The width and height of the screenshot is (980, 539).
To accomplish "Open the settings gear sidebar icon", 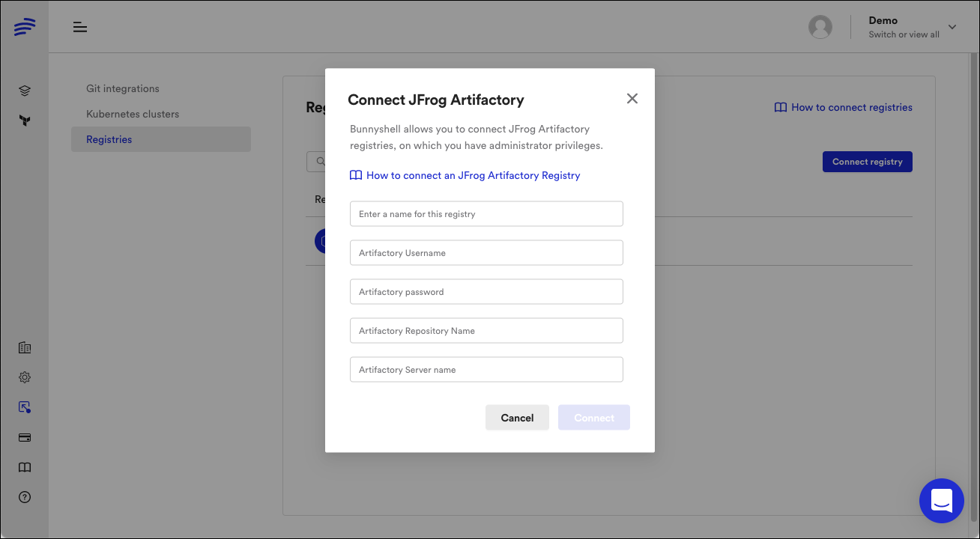I will pos(25,377).
